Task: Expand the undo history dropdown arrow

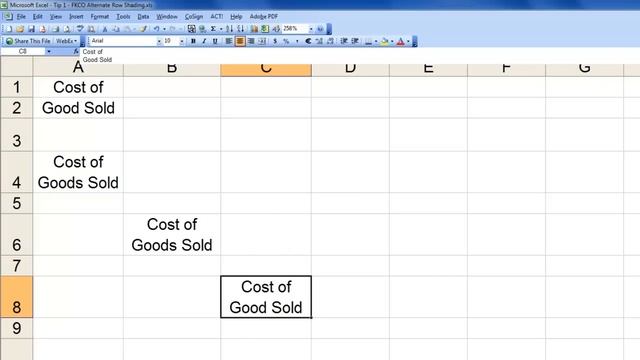Action: (x=164, y=29)
